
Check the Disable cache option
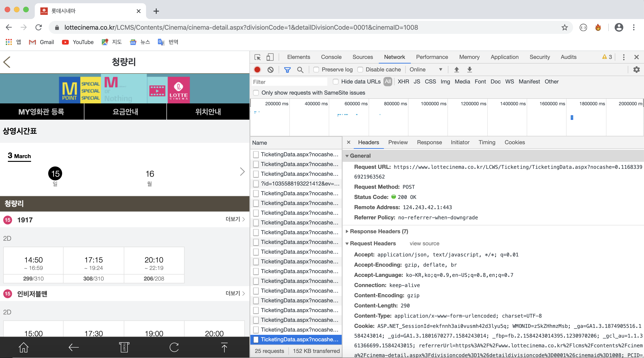point(360,70)
